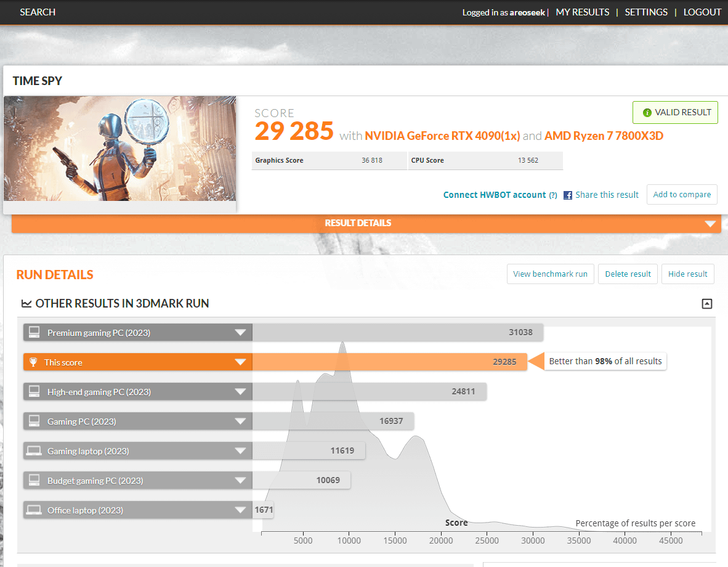Click the chart icon beside Other Results heading
The width and height of the screenshot is (728, 567).
click(26, 303)
